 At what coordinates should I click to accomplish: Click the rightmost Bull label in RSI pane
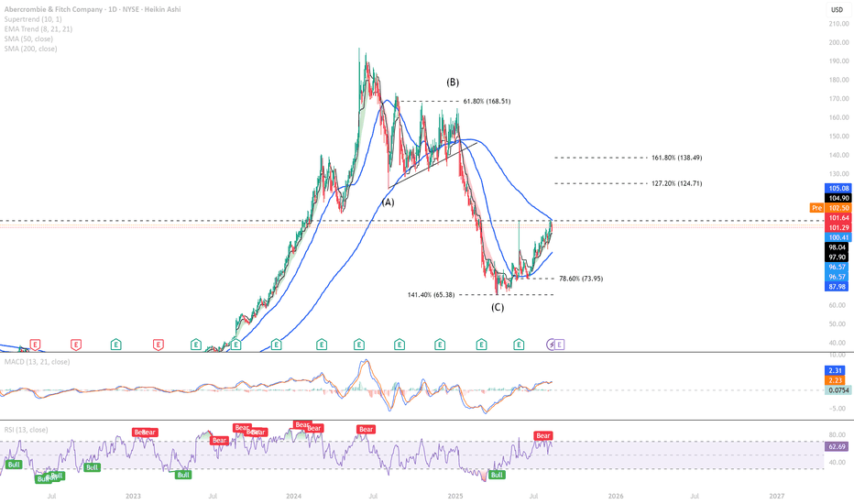[x=497, y=475]
